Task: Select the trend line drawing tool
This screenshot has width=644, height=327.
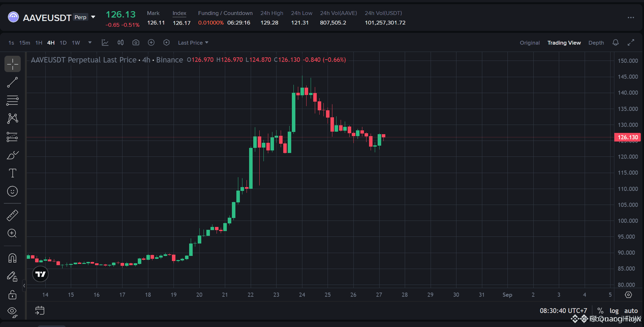Action: point(12,82)
